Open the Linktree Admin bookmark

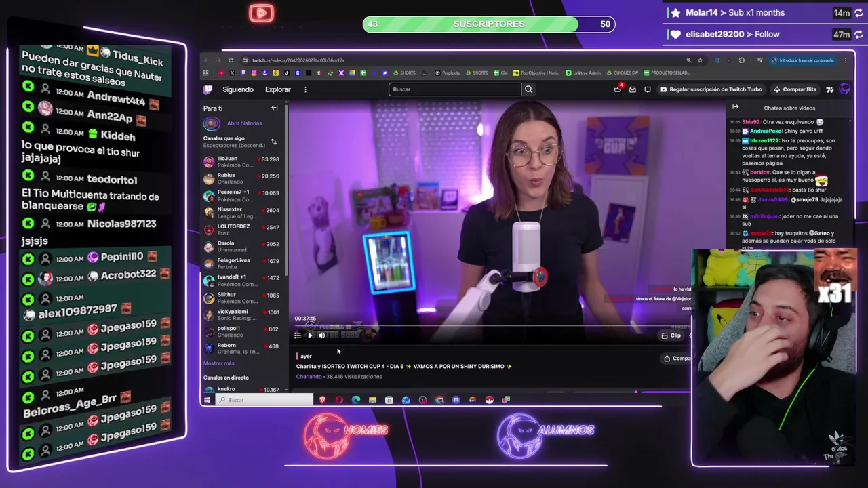pos(583,73)
